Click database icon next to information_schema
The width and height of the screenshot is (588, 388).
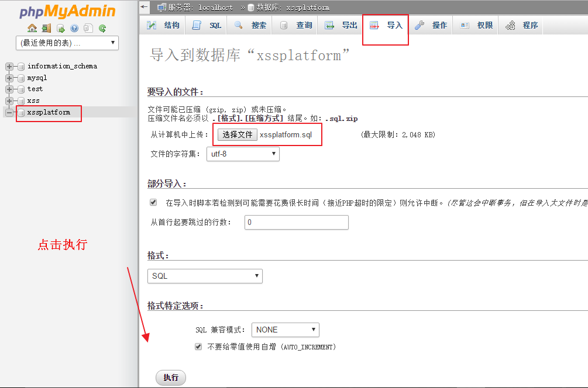click(x=21, y=67)
